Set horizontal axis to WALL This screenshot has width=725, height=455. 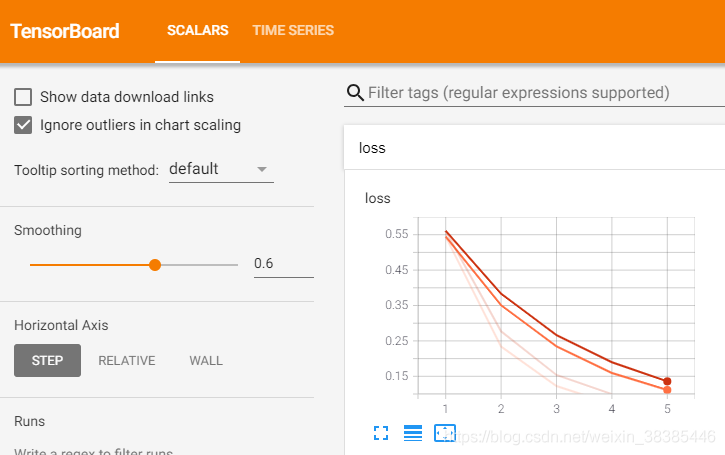206,360
